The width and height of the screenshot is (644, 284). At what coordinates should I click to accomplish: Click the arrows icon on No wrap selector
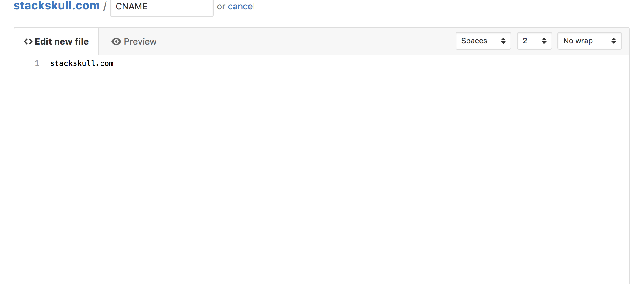[614, 41]
